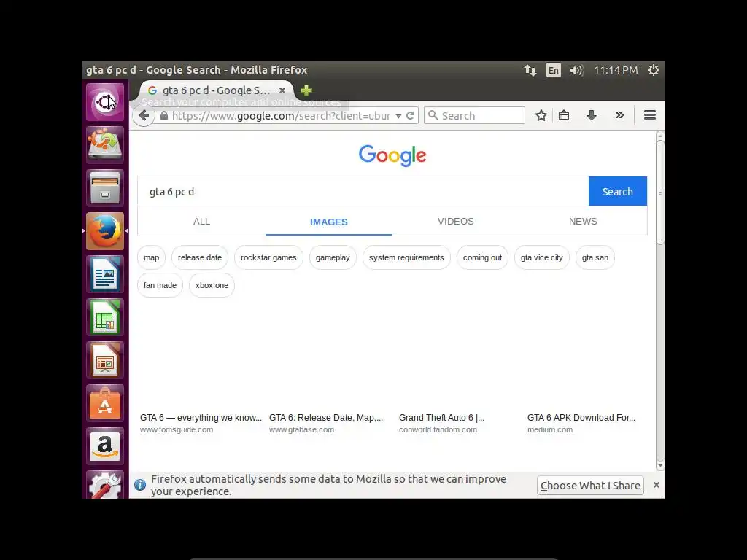Open the Downloads arrow in toolbar
747x560 pixels.
tap(591, 116)
